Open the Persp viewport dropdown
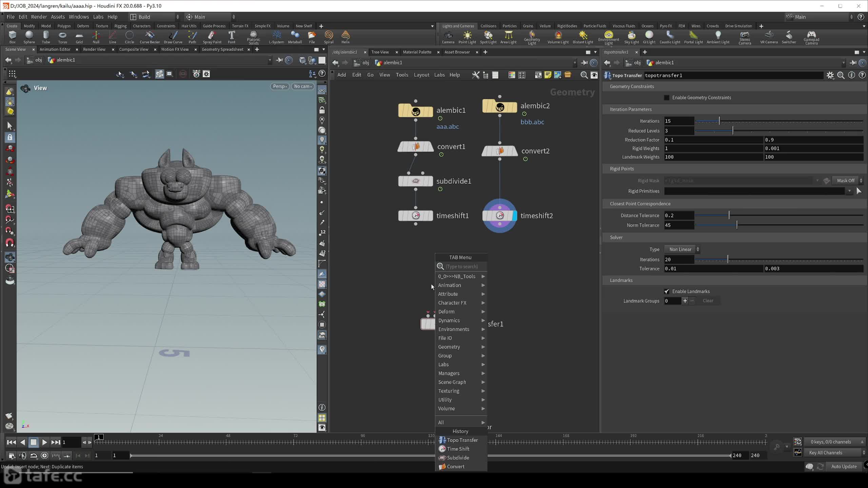Image resolution: width=868 pixels, height=488 pixels. [280, 86]
